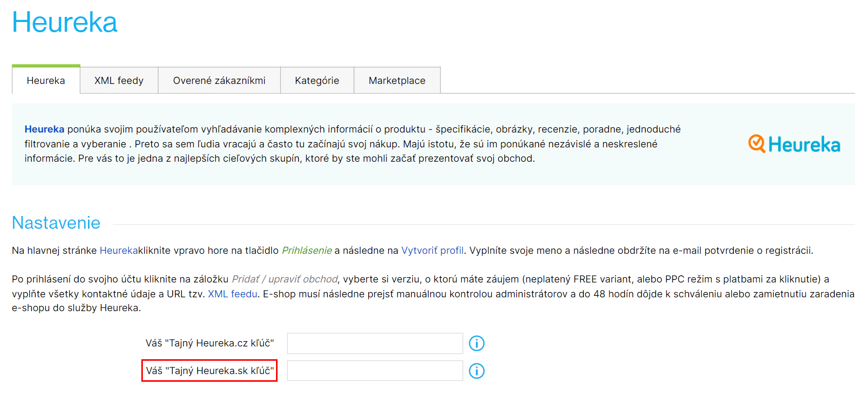The width and height of the screenshot is (868, 393).
Task: Open the Marketplace tab
Action: click(397, 80)
